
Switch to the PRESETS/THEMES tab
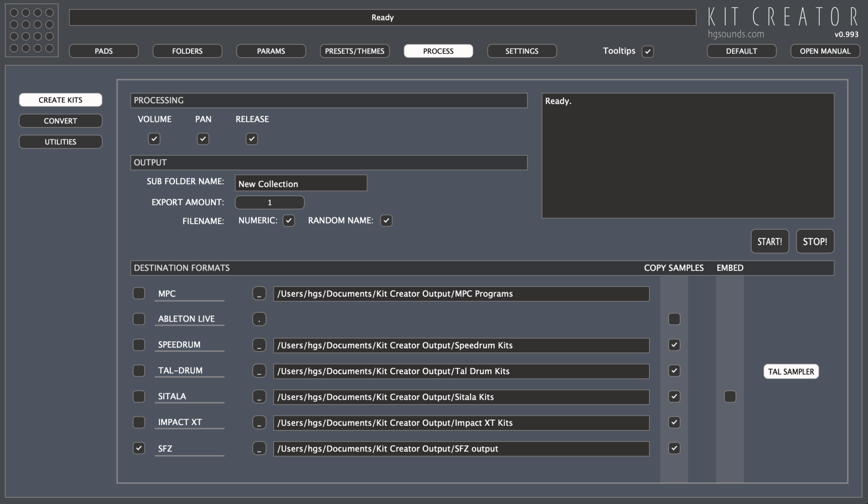(x=354, y=51)
